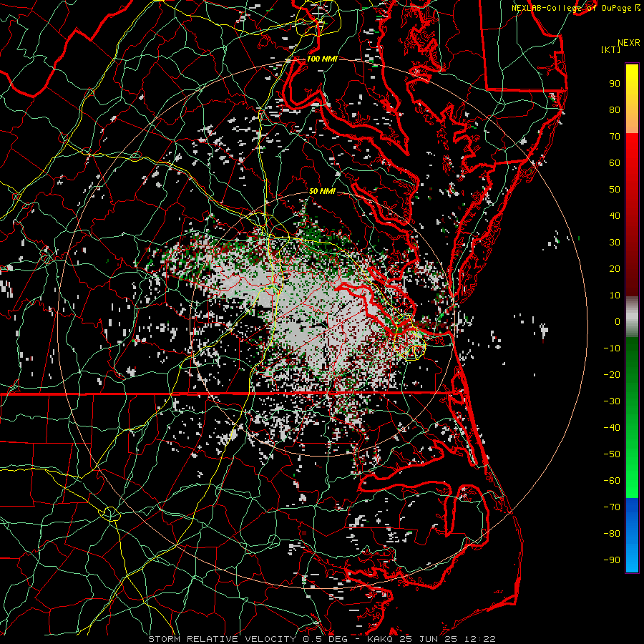Image resolution: width=644 pixels, height=644 pixels.
Task: Pick the -70 velocity scale label
Action: pyautogui.click(x=612, y=507)
